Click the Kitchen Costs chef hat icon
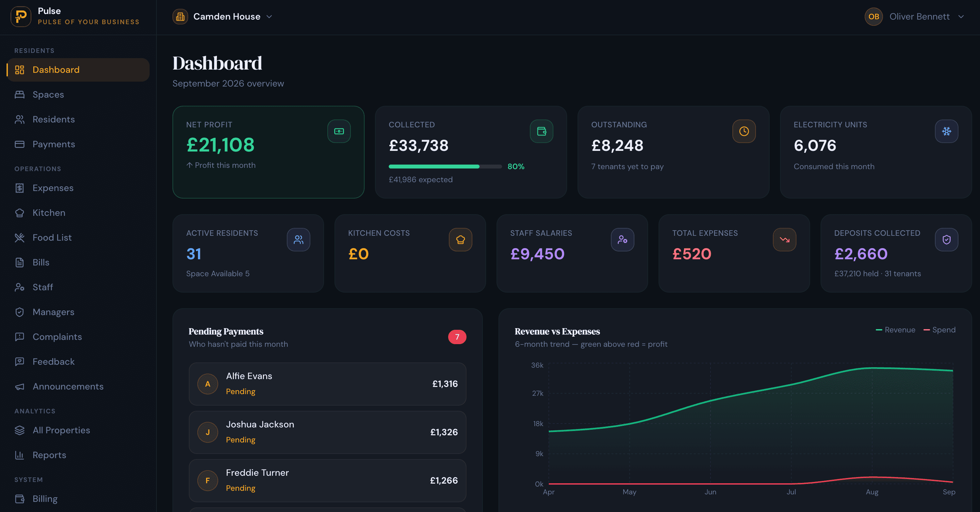This screenshot has width=980, height=512. pyautogui.click(x=461, y=240)
